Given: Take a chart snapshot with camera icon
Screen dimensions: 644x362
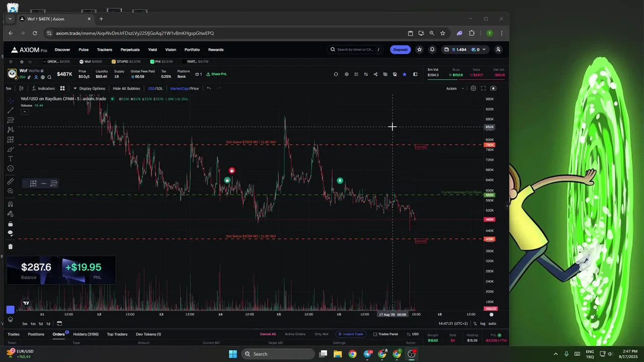Looking at the screenshot, I should (493, 88).
